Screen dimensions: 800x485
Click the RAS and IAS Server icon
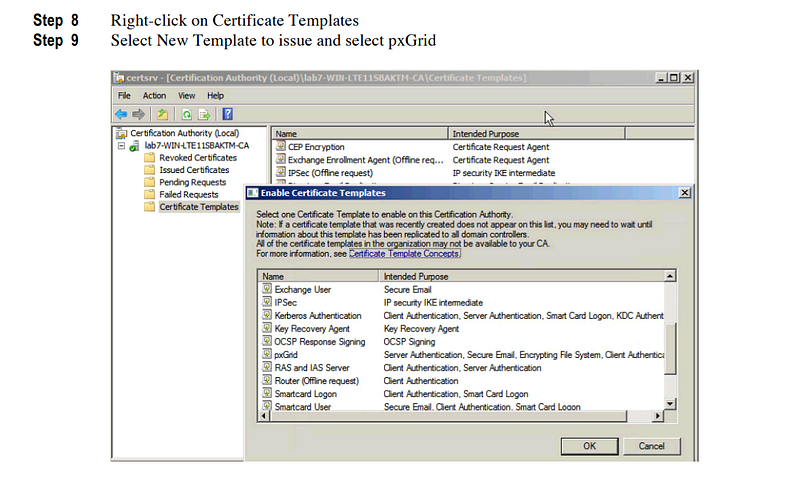pyautogui.click(x=267, y=367)
